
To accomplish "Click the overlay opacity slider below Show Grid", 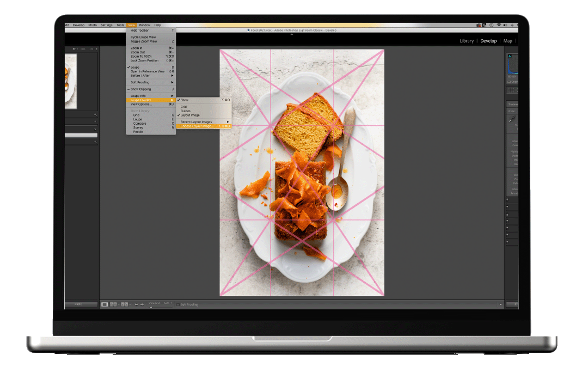I will click(151, 307).
